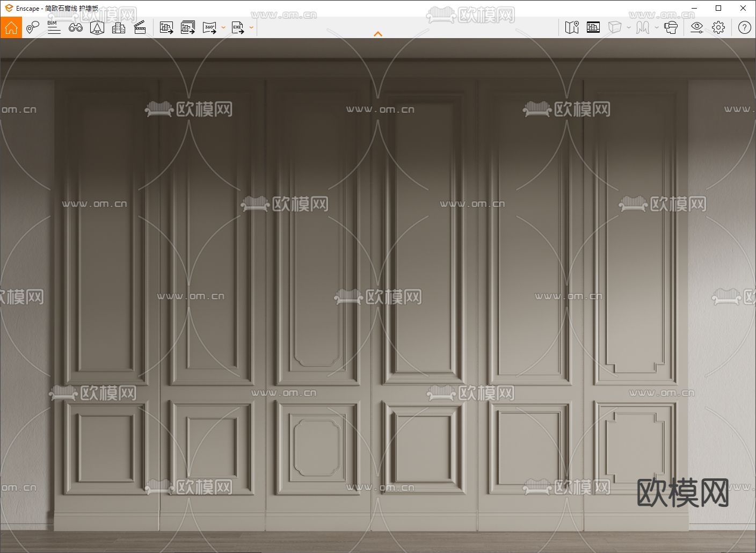Open the collaborative annotations tool
This screenshot has width=756, height=553.
coord(33,27)
